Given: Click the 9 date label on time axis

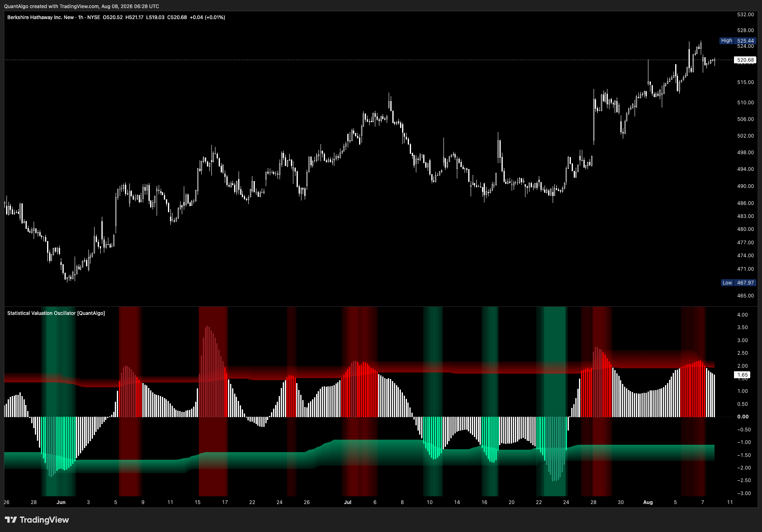Looking at the screenshot, I should [x=143, y=502].
